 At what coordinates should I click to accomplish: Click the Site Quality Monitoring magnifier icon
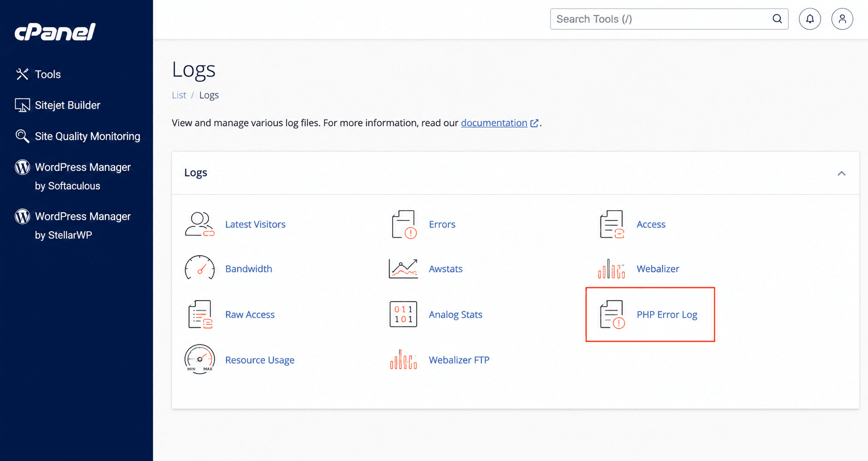point(22,136)
